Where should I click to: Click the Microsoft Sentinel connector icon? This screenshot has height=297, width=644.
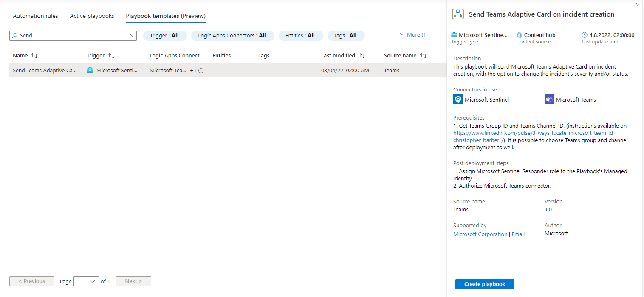(458, 100)
